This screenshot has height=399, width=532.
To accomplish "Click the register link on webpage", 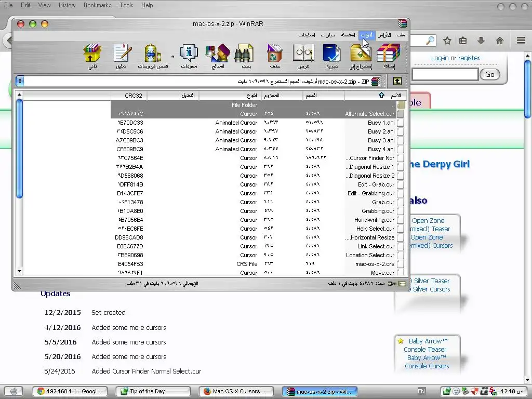I will (469, 58).
